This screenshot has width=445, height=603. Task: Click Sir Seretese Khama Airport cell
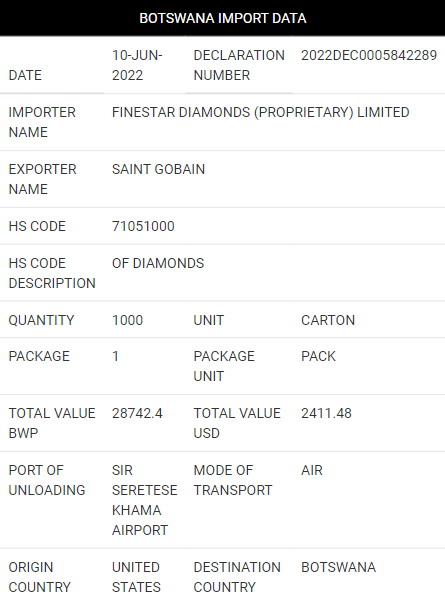(x=145, y=500)
